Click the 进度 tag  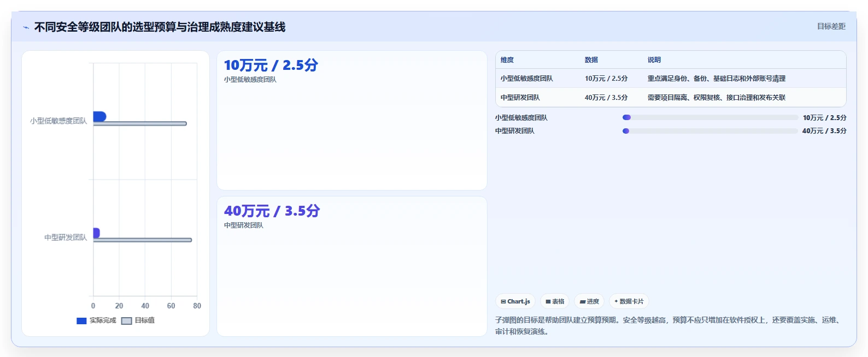point(589,301)
